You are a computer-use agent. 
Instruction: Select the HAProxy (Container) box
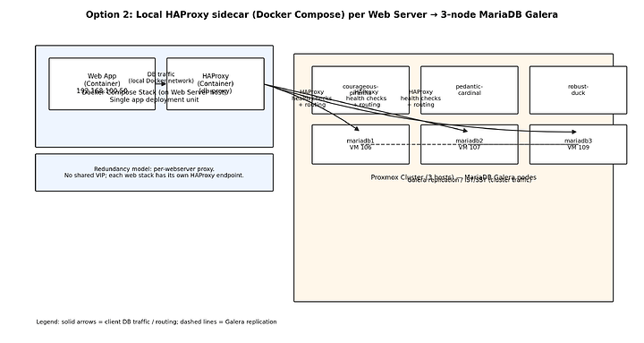point(216,84)
